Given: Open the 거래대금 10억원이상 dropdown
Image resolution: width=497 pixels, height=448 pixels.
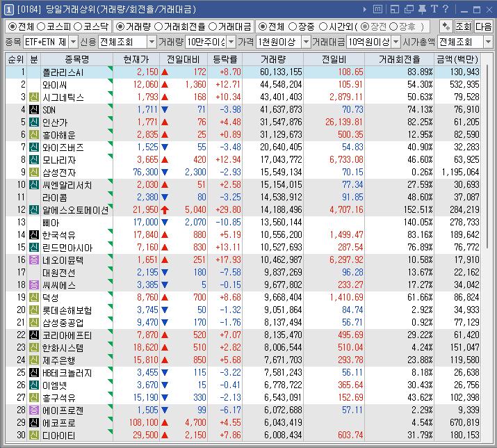Looking at the screenshot, I should click(x=396, y=42).
